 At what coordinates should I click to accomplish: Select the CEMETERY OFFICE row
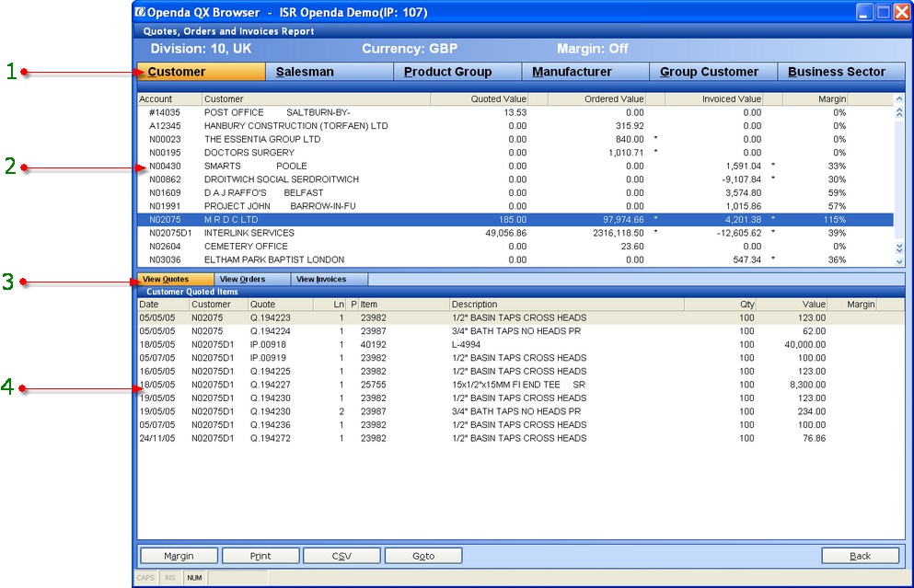[x=515, y=247]
